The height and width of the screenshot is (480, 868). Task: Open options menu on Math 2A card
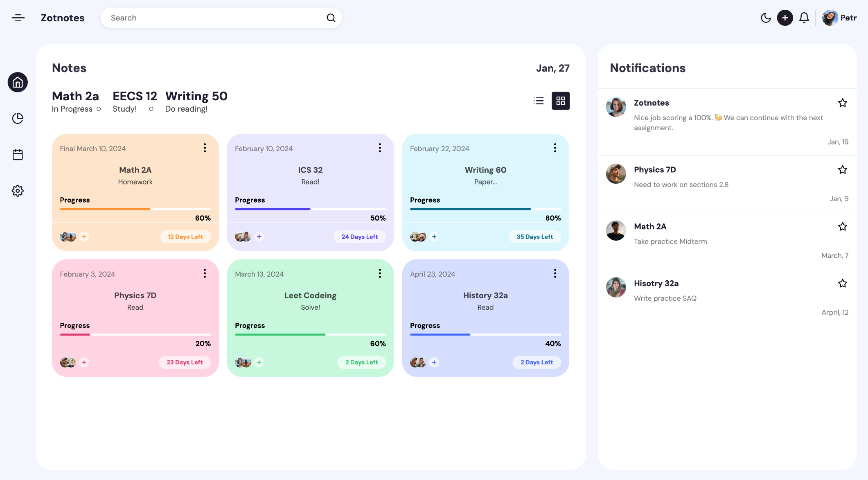pos(205,148)
